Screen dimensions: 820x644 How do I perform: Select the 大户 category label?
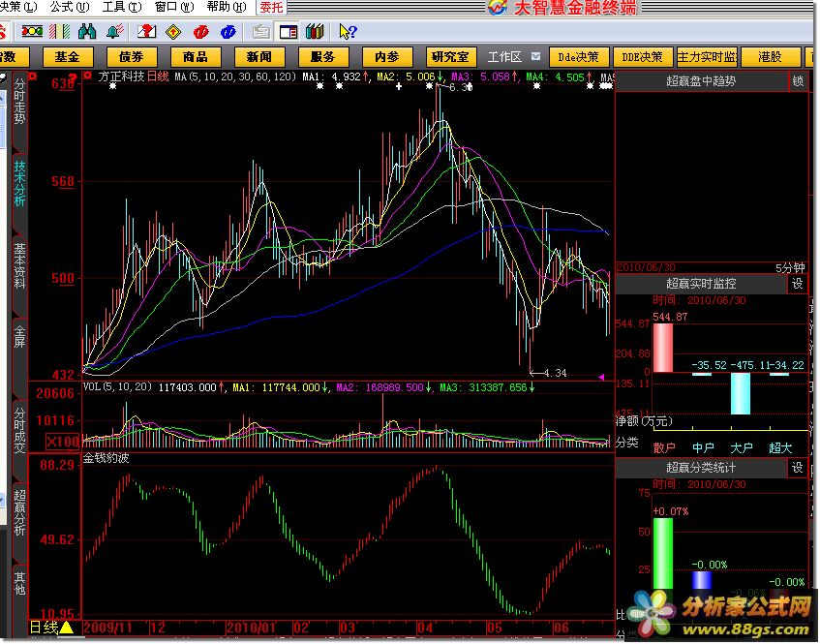tap(741, 448)
